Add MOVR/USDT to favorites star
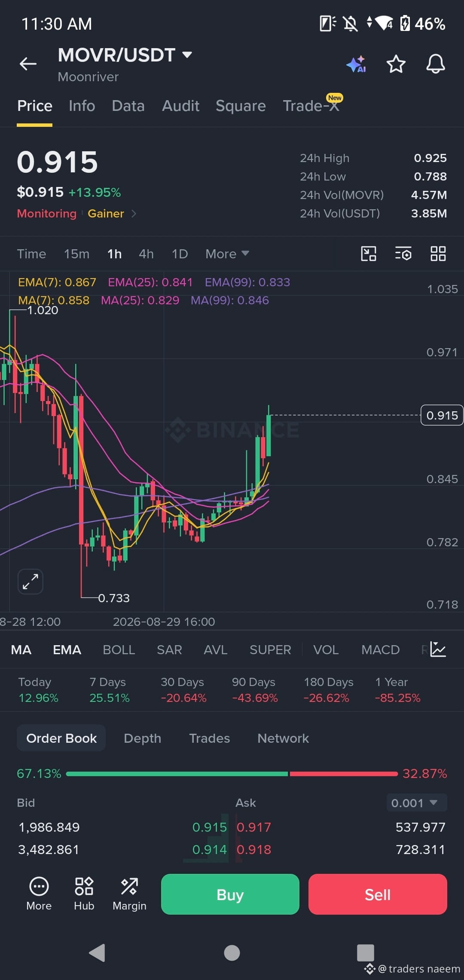This screenshot has width=464, height=980. click(396, 64)
